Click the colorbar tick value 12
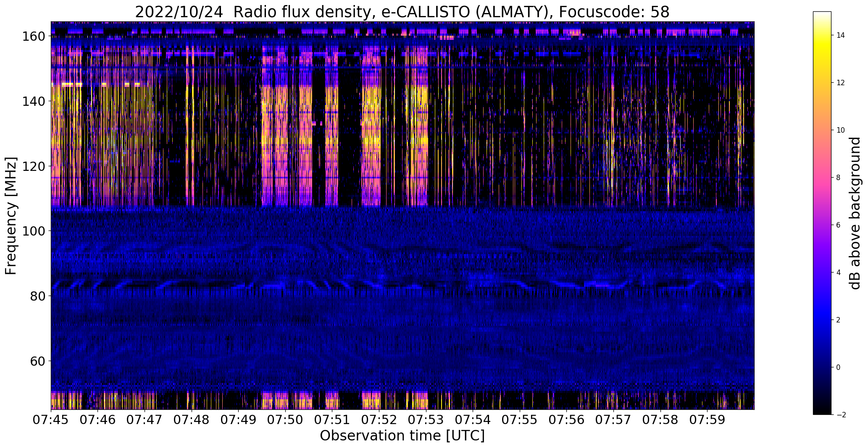This screenshot has height=448, width=868. [x=841, y=83]
